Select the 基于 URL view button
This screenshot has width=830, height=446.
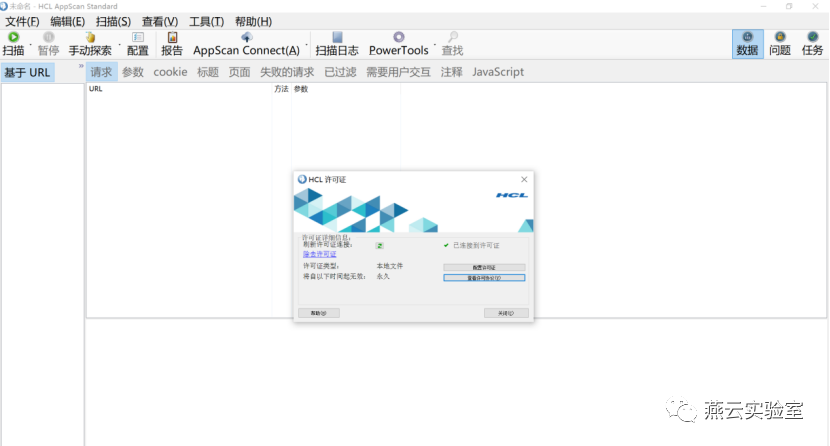28,72
